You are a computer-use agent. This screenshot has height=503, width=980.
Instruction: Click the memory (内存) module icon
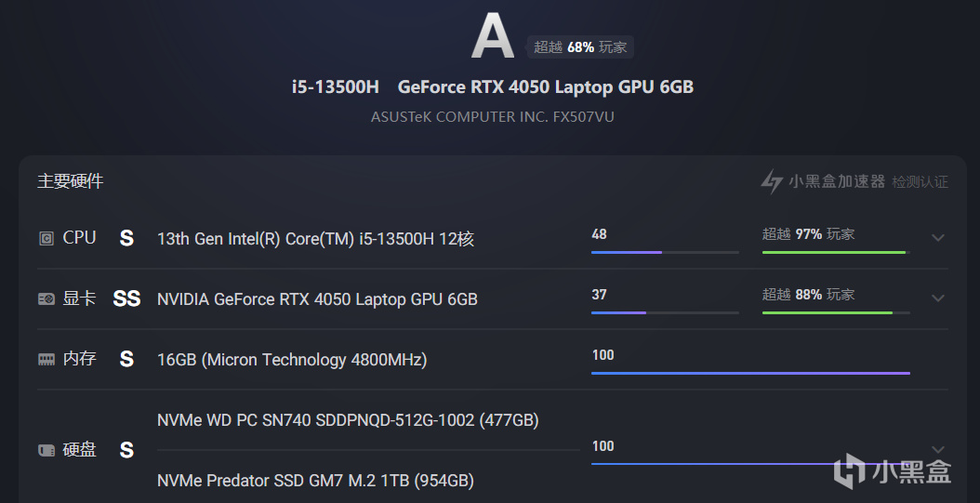click(x=46, y=359)
